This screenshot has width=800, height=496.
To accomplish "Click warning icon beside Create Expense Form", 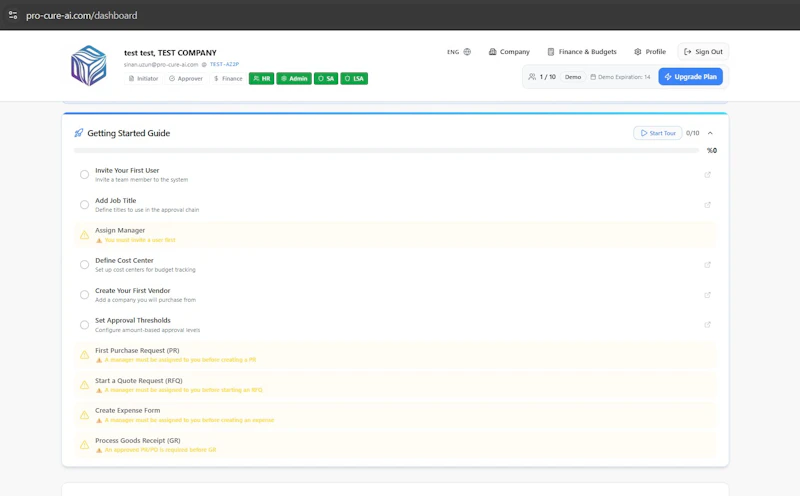I will pyautogui.click(x=84, y=415).
